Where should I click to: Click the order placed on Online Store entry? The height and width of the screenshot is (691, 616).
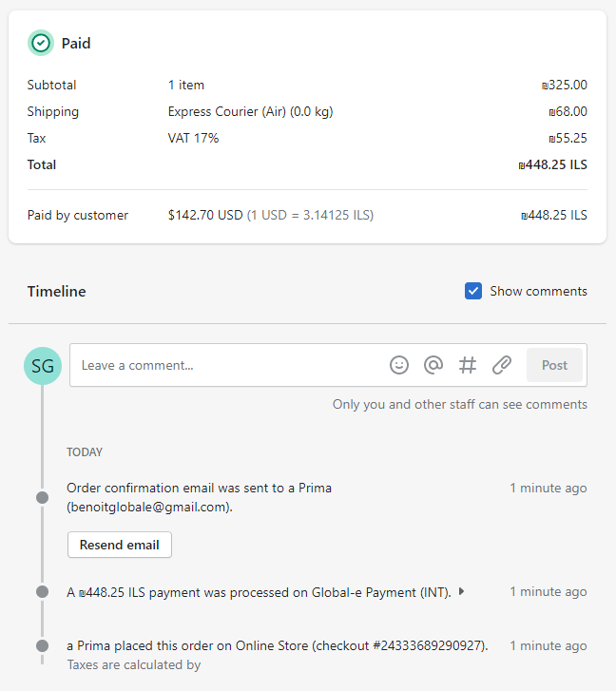[x=278, y=645]
